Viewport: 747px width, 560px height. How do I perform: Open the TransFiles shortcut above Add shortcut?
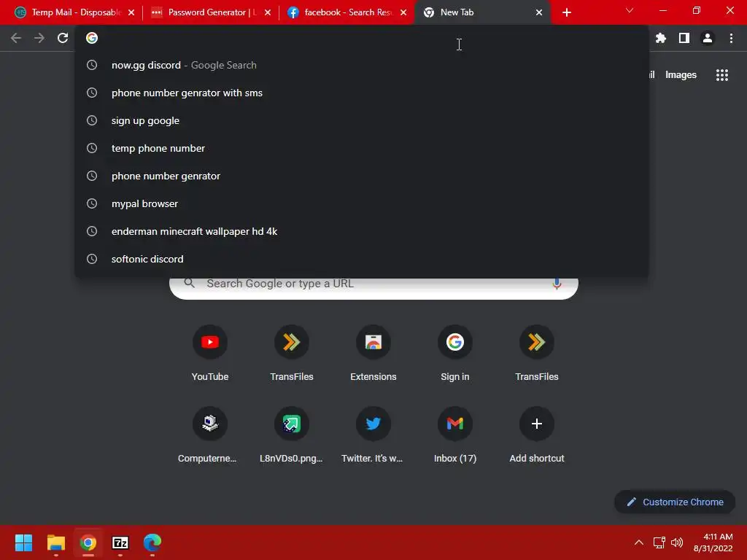537,354
